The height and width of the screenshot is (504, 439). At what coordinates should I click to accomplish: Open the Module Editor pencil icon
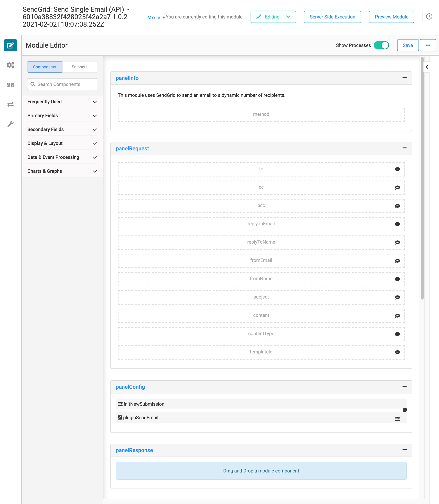tap(10, 45)
